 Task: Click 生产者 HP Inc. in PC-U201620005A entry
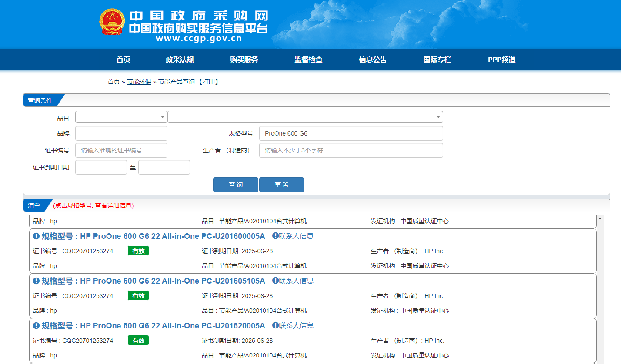tap(407, 341)
